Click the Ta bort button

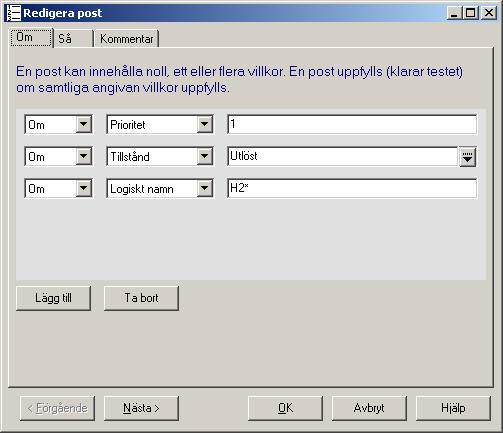click(x=141, y=298)
